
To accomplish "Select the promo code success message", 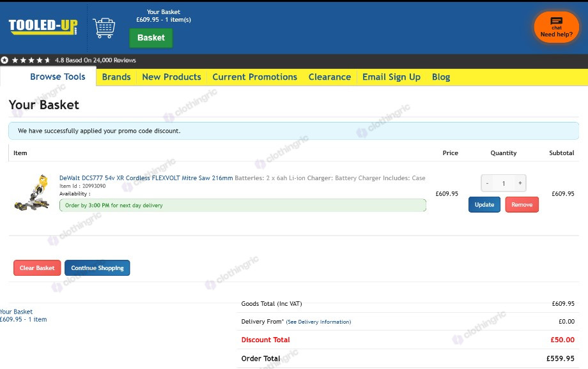I will pyautogui.click(x=293, y=131).
